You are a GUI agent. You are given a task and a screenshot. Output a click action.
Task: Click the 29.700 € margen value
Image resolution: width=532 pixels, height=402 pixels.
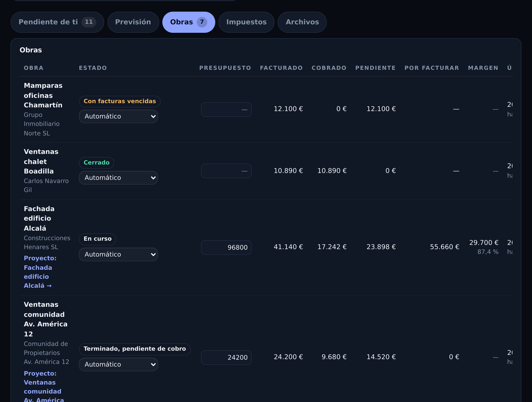(484, 243)
